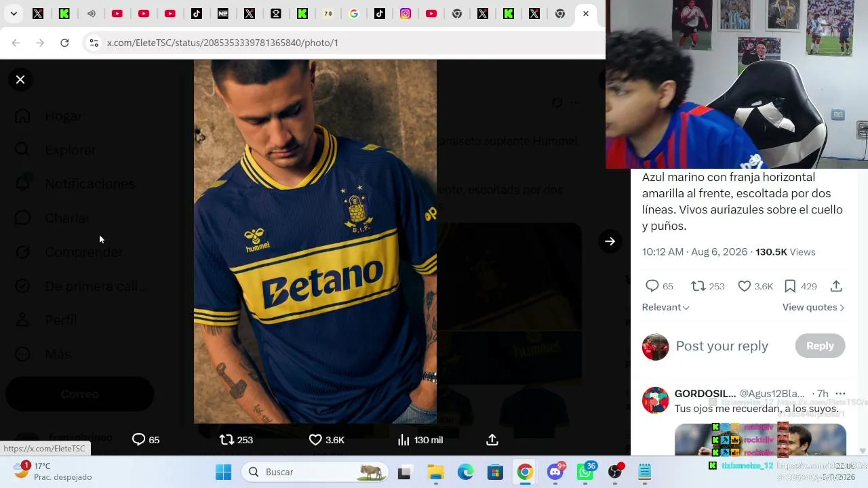
Task: Open Microsoft Store from the taskbar
Action: tap(495, 472)
